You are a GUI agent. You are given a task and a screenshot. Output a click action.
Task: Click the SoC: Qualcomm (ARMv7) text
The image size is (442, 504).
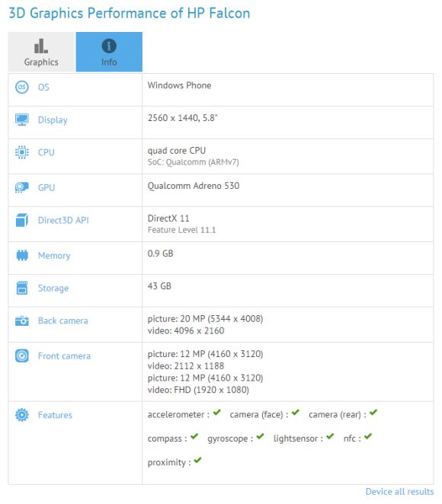coord(194,162)
